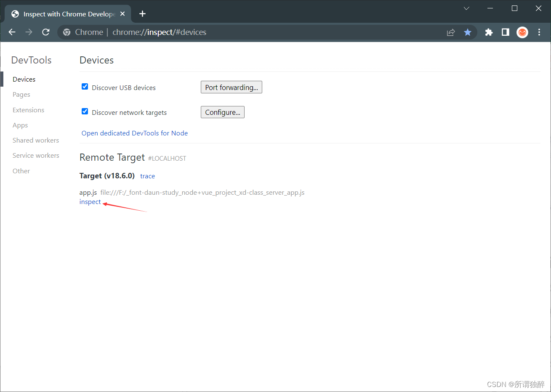Select Service workers in the sidebar

click(36, 156)
